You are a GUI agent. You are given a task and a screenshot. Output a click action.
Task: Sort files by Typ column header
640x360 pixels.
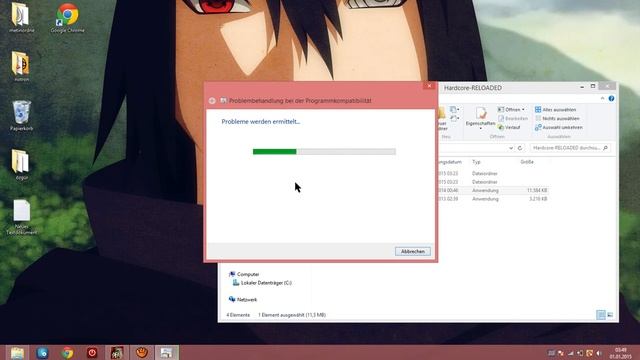coord(476,162)
